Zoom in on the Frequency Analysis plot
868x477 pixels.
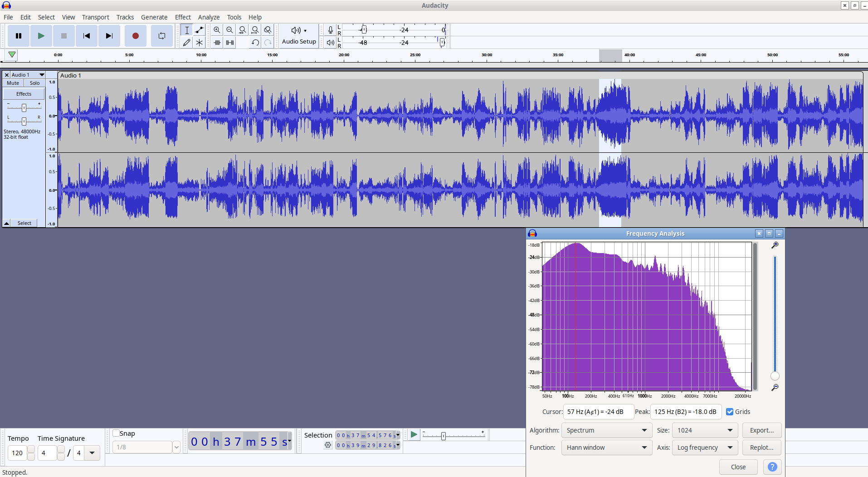(775, 245)
